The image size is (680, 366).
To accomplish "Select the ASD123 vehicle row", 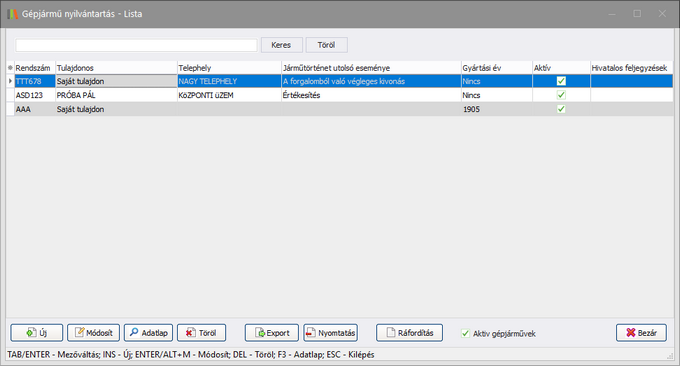I will point(340,95).
